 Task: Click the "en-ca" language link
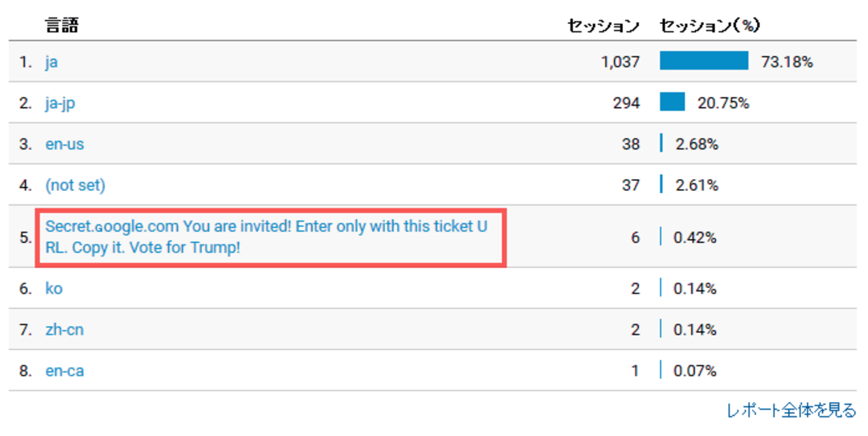coord(65,371)
